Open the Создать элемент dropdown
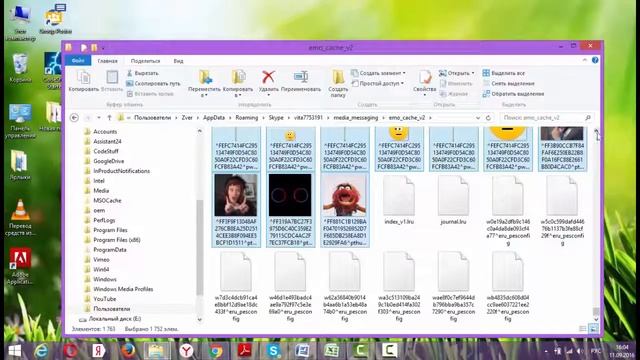This screenshot has height=360, width=640. tap(378, 73)
